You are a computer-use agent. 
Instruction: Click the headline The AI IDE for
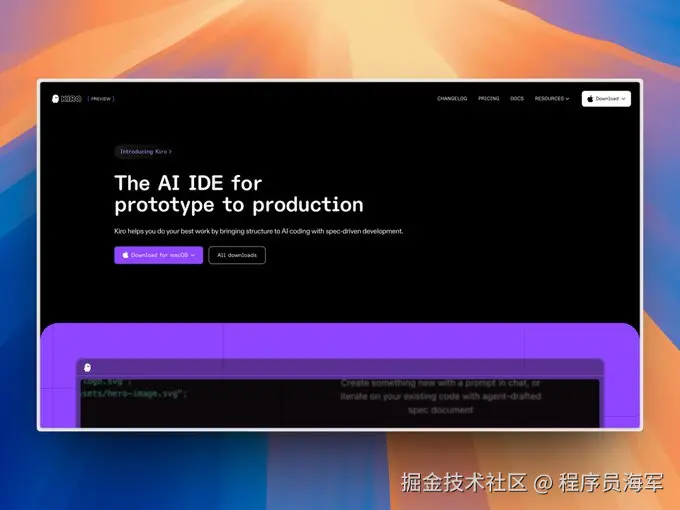[188, 183]
